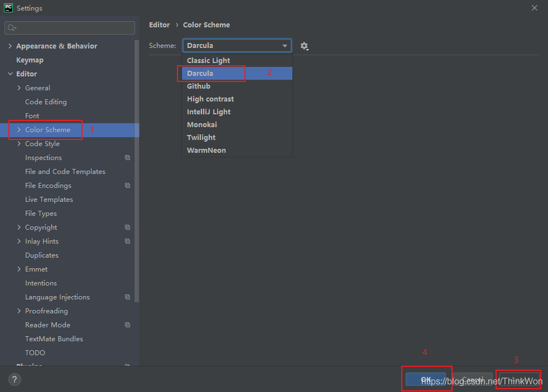Click project-level icon next to Inspections
Screen dimensions: 548x392
click(127, 158)
